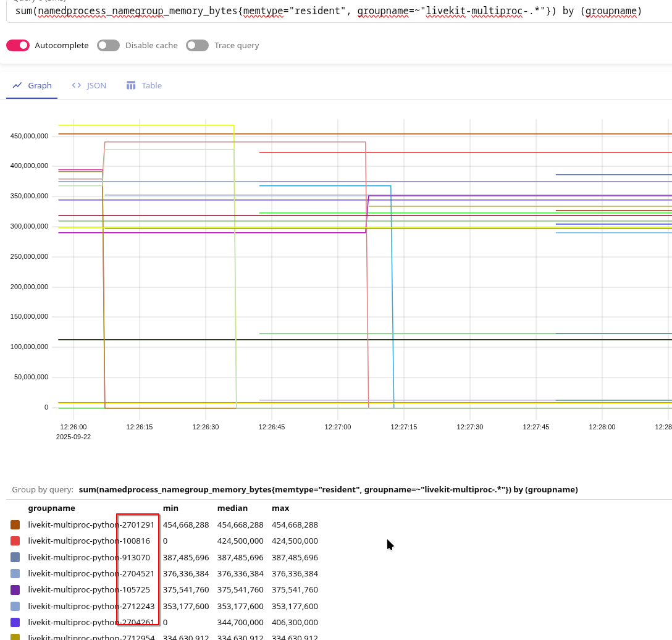Screen dimensions: 672x640
Task: Click the 2025-09-22 date label
Action: tap(73, 437)
